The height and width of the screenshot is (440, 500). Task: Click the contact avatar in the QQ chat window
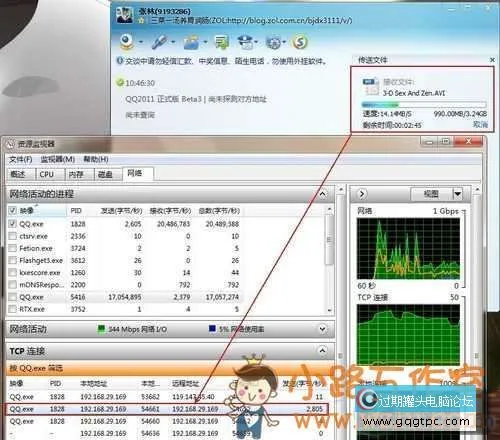125,15
